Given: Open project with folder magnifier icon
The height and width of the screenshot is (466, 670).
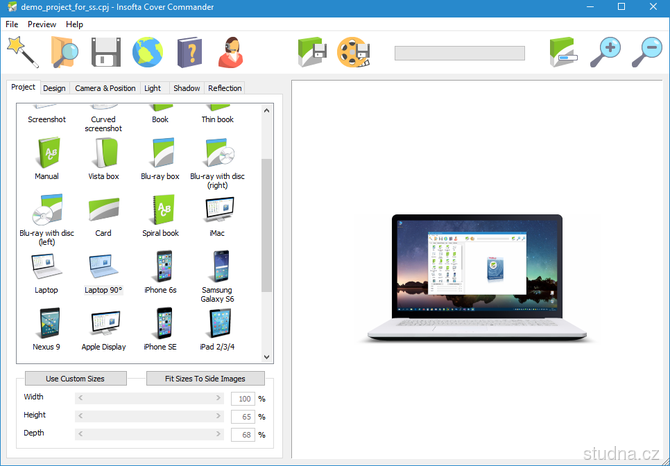Looking at the screenshot, I should (x=64, y=52).
